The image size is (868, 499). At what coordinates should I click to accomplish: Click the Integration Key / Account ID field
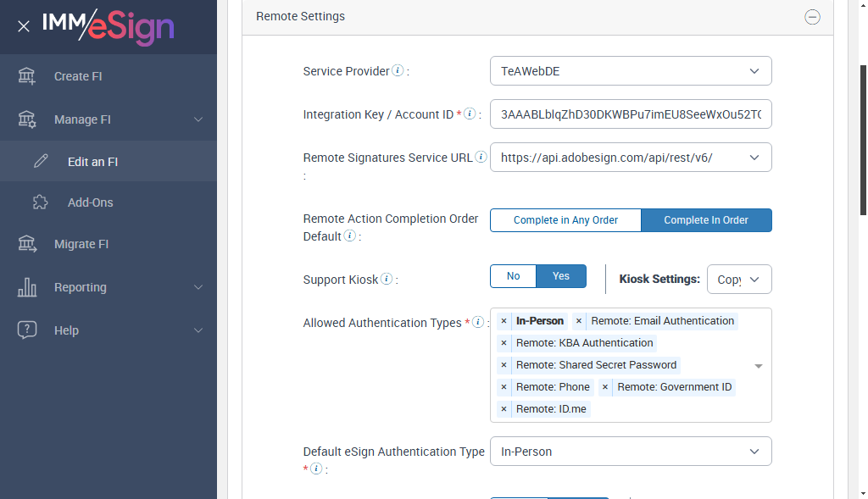(x=631, y=114)
